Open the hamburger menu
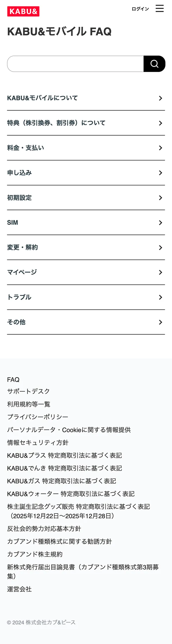 (160, 9)
